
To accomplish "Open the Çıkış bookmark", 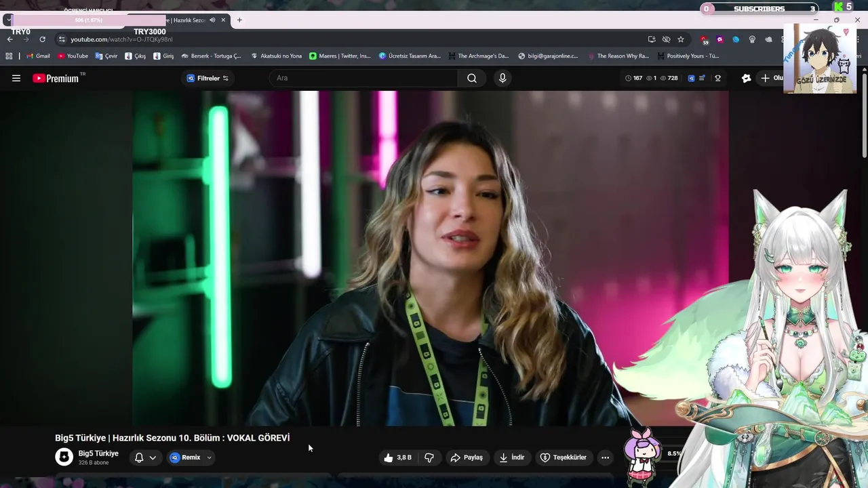I will [135, 56].
